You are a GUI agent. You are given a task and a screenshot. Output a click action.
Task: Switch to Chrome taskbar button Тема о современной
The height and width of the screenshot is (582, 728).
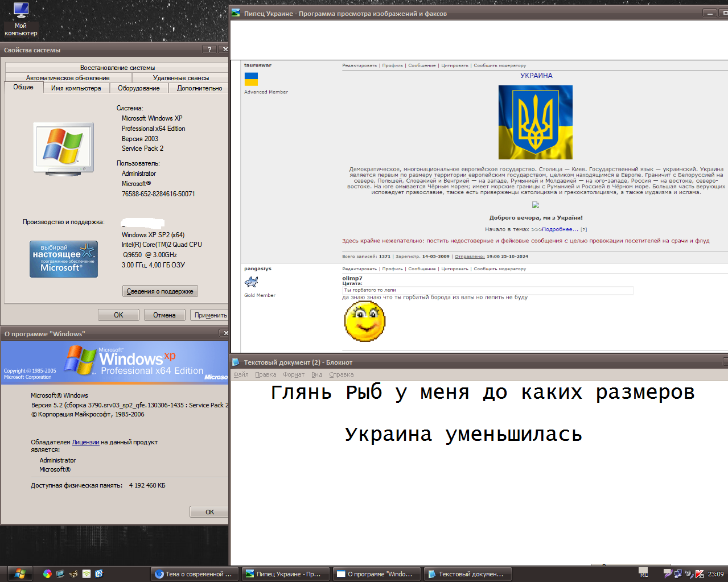tap(194, 574)
